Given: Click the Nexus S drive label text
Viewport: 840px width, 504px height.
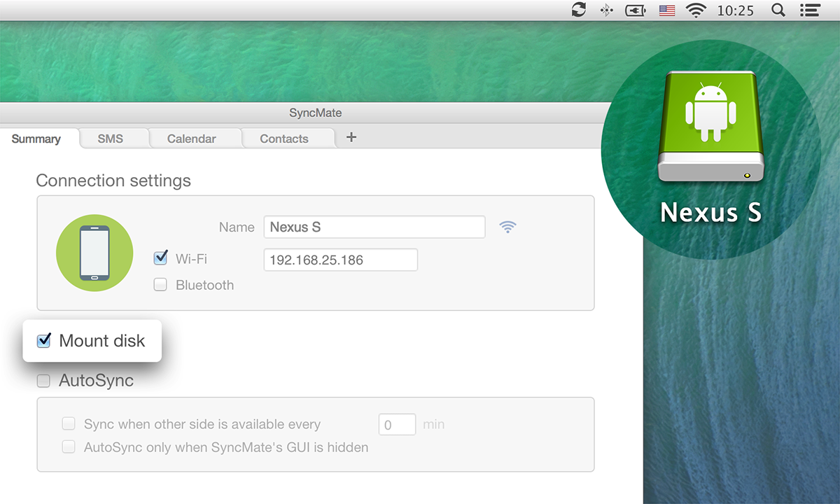Looking at the screenshot, I should click(710, 212).
